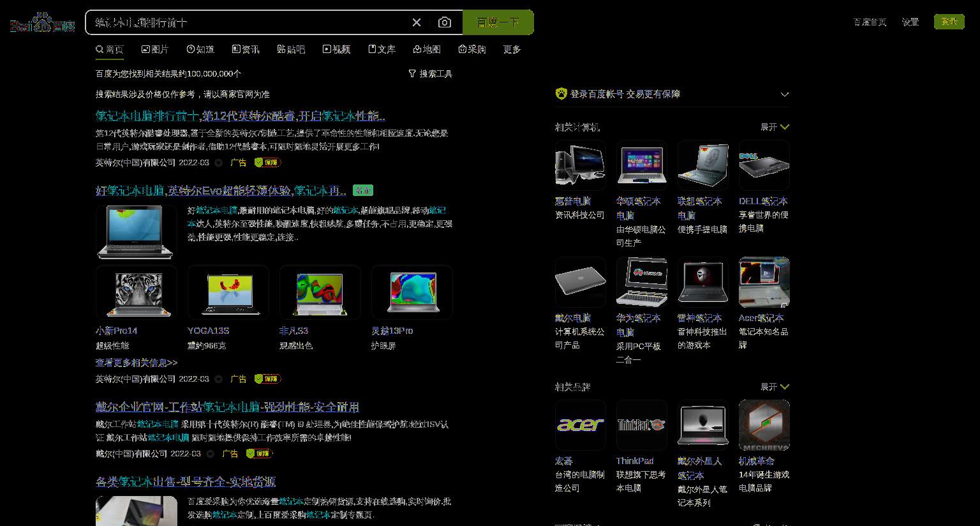Open the 华为笔记本电脑 thumbnail
This screenshot has width=980, height=526.
tap(642, 283)
